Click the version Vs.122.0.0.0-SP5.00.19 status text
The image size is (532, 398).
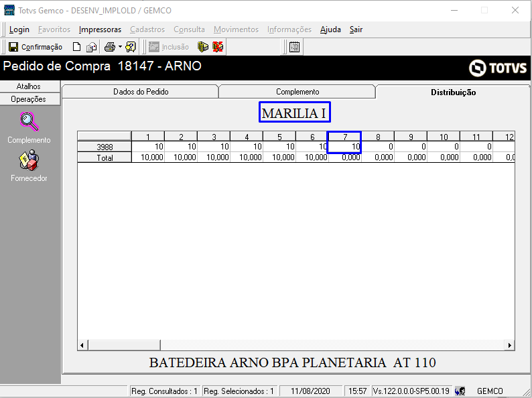pos(411,391)
